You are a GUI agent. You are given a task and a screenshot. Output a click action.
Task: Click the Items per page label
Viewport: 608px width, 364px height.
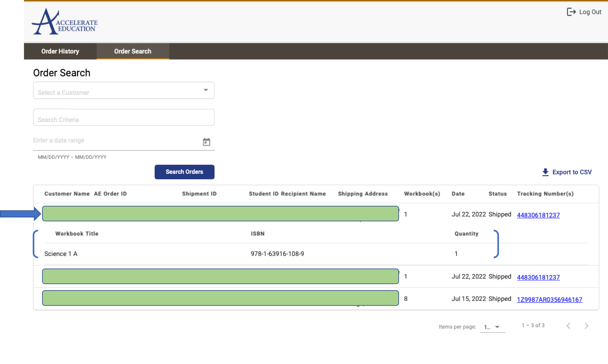click(457, 327)
